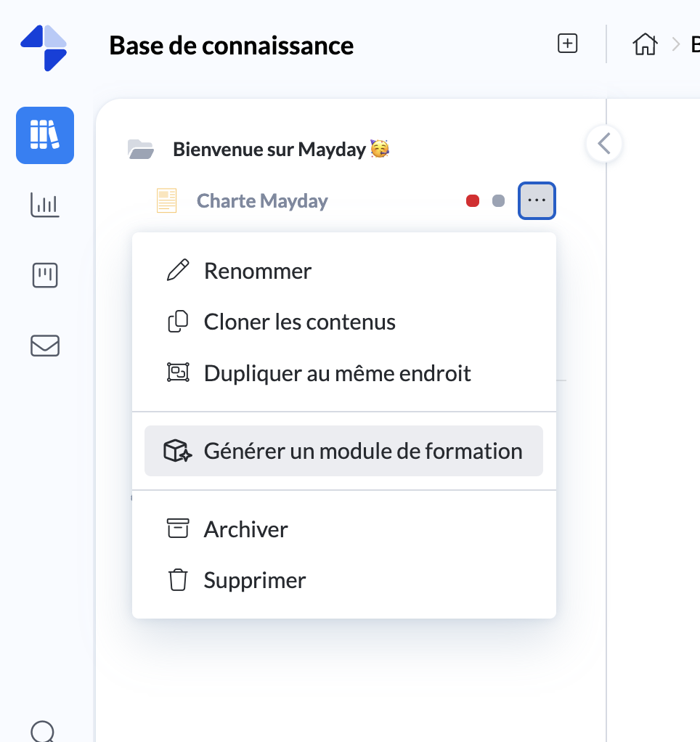Select Dupliquer au même endroit
Image resolution: width=700 pixels, height=742 pixels.
click(337, 373)
